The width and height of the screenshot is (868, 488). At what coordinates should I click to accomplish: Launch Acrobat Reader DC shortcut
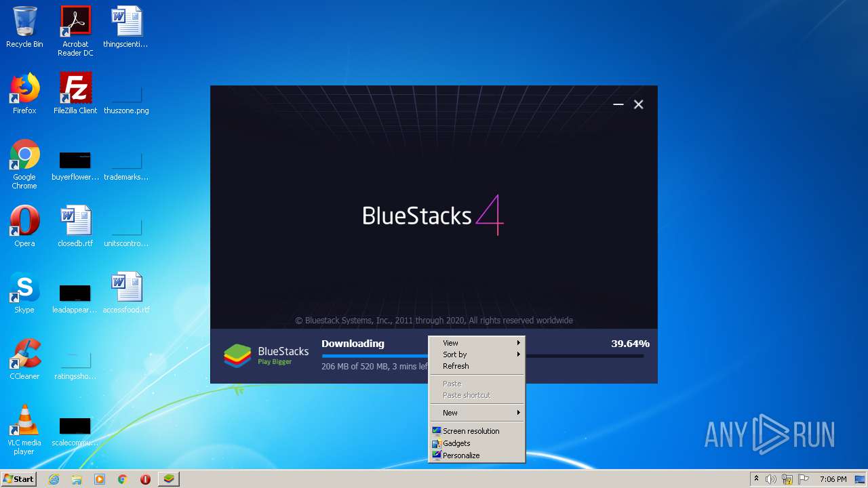(x=75, y=31)
